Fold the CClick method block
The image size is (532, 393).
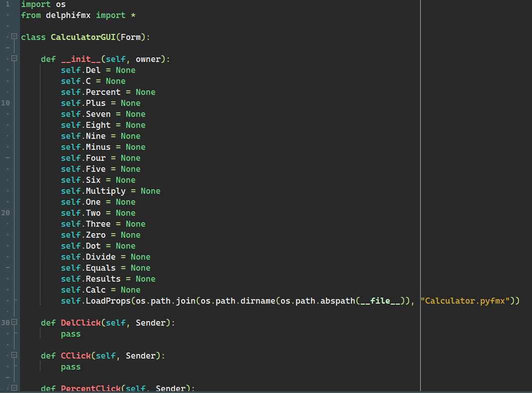tap(14, 356)
